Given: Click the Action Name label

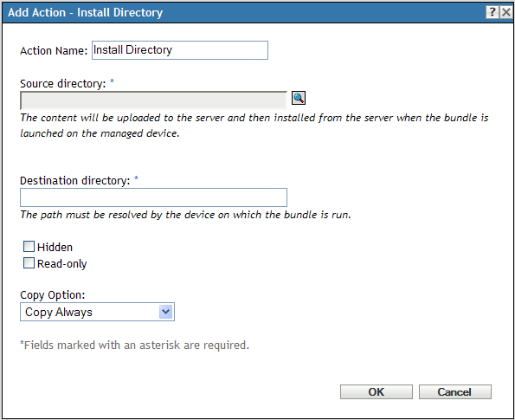Looking at the screenshot, I should point(54,50).
